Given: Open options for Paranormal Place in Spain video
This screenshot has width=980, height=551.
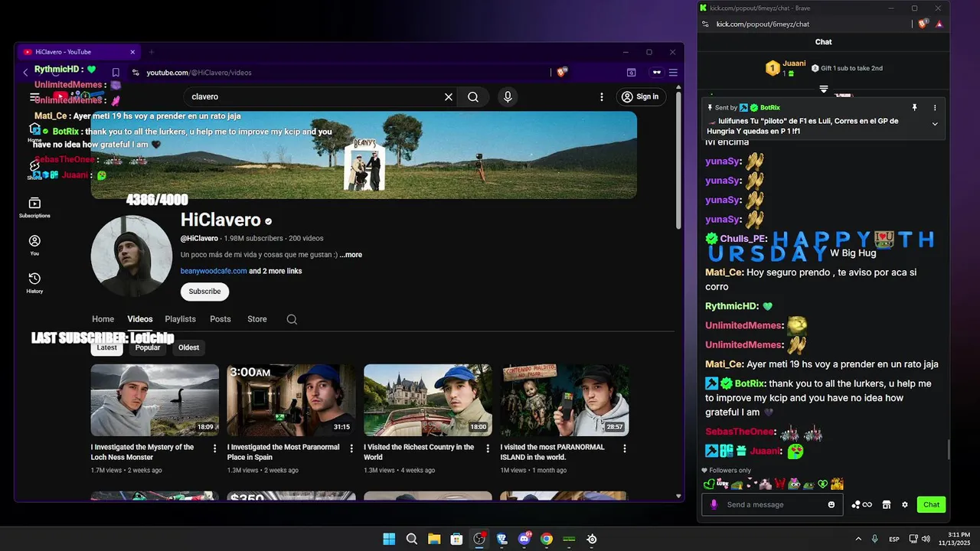Looking at the screenshot, I should pos(351,448).
